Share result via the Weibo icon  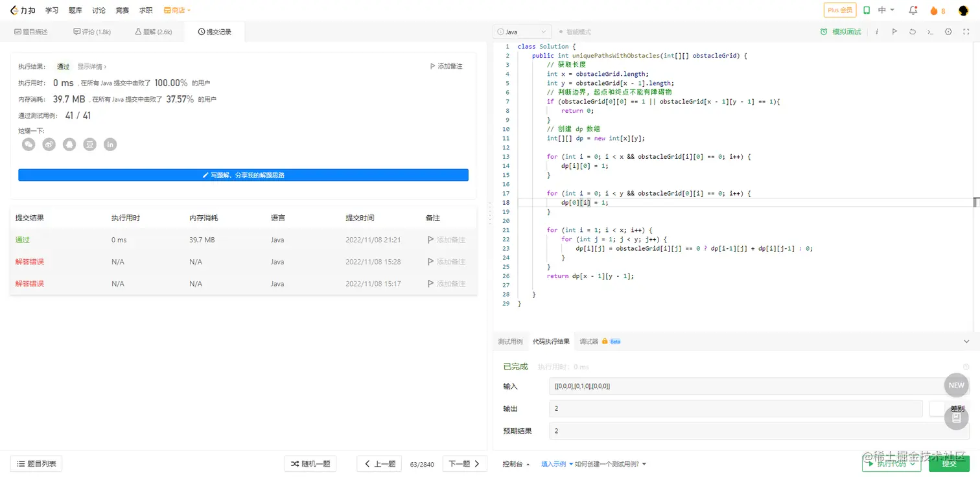49,145
